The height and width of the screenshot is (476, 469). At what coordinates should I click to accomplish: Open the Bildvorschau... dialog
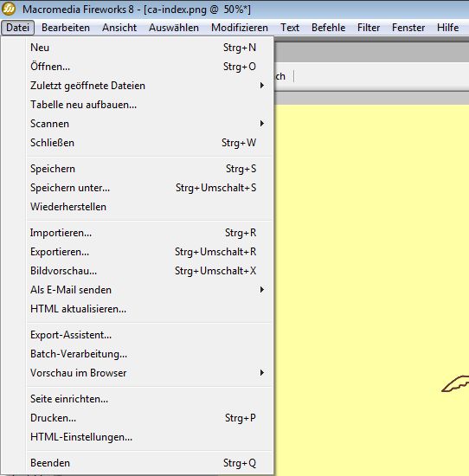[x=149, y=271]
